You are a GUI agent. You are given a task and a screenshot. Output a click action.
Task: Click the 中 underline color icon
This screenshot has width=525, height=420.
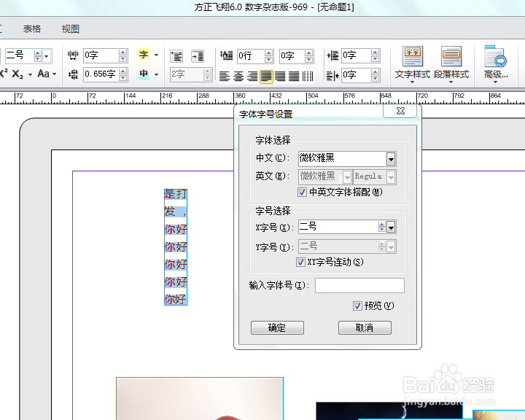[144, 74]
